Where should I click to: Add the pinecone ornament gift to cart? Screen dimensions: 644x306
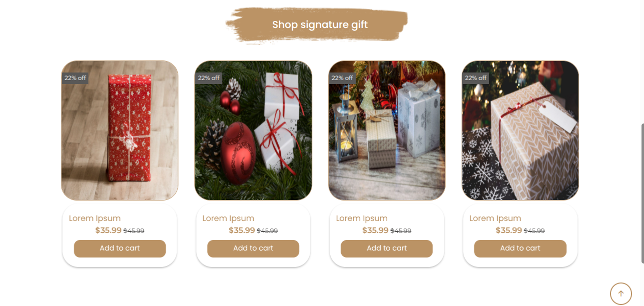pyautogui.click(x=253, y=248)
